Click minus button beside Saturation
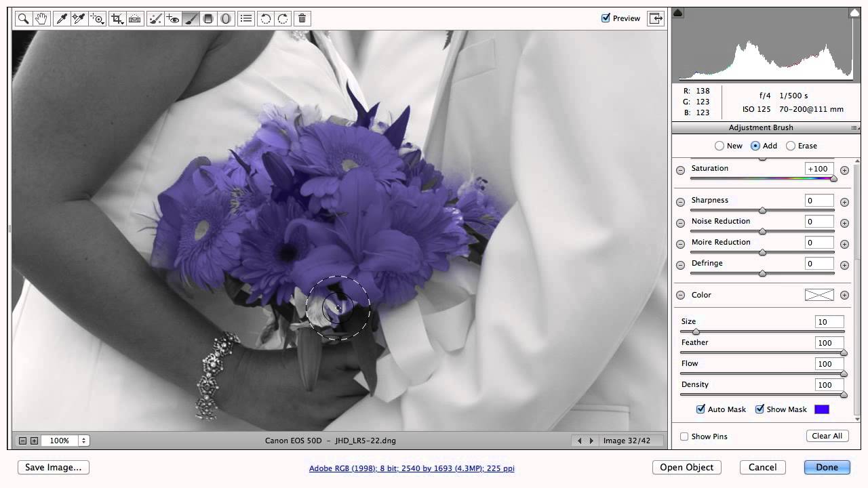The image size is (868, 488). click(680, 170)
